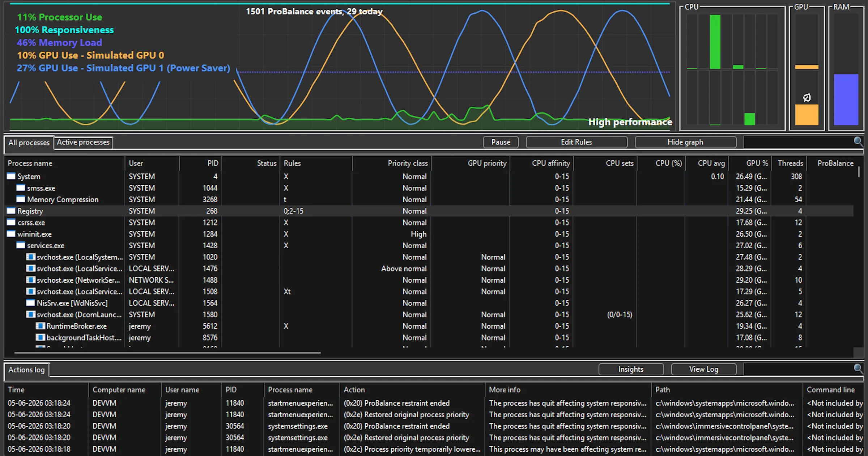Click the Memory Compression process icon
Screen dimensions: 868x456
(x=21, y=199)
